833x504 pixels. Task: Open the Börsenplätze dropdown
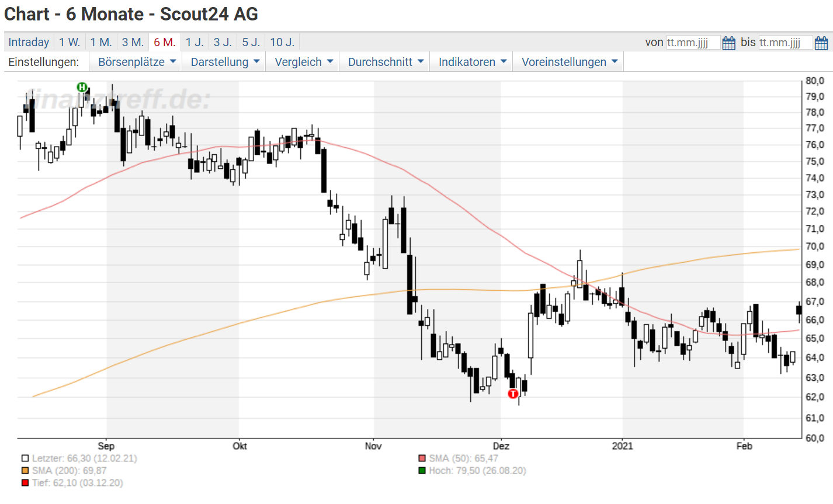(136, 62)
